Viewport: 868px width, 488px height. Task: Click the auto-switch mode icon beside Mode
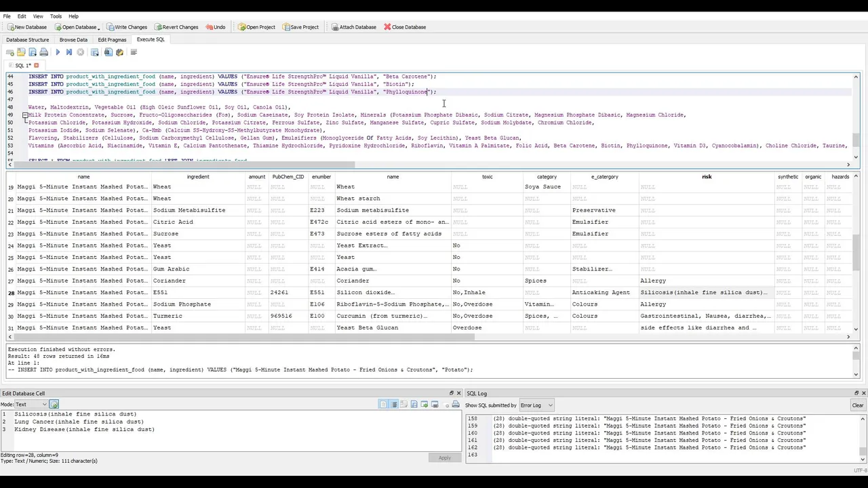click(54, 405)
